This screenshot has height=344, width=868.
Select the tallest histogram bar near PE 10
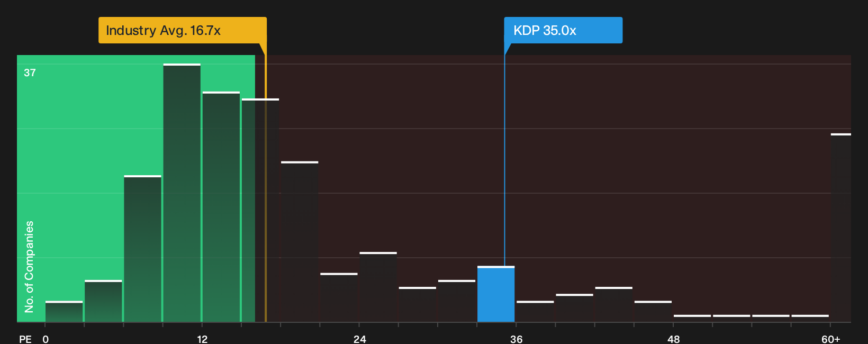pos(182,193)
